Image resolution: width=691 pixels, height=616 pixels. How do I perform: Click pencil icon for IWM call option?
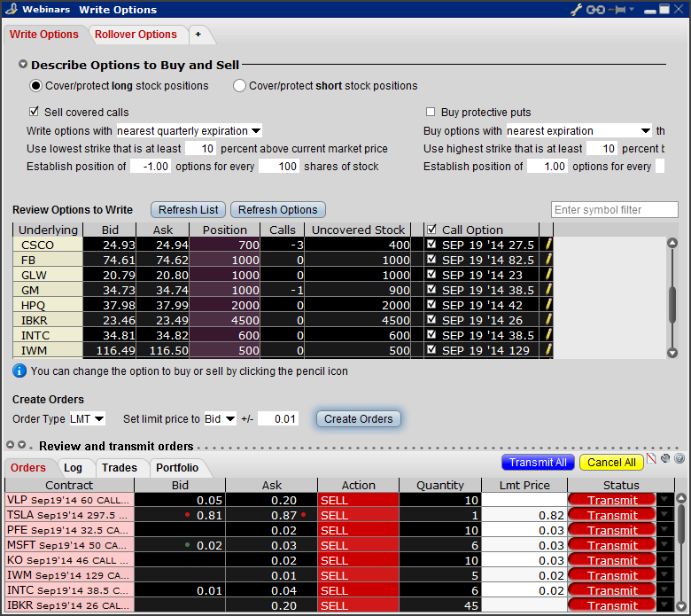click(547, 350)
